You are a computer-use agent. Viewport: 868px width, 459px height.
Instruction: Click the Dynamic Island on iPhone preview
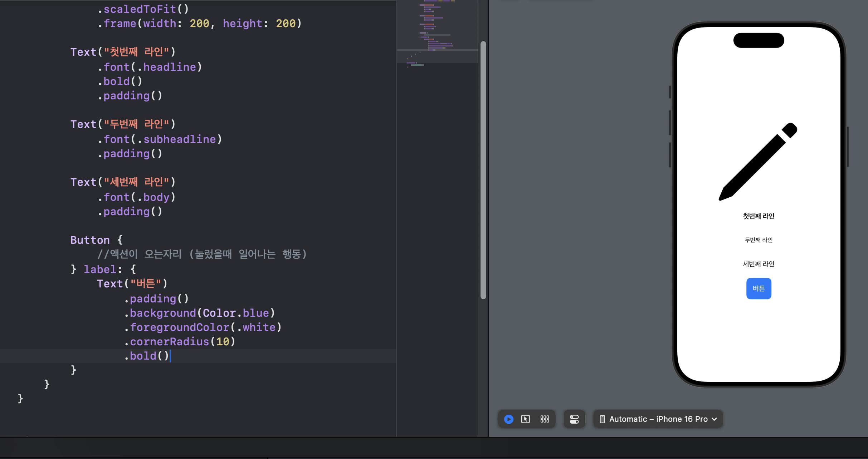coord(759,40)
